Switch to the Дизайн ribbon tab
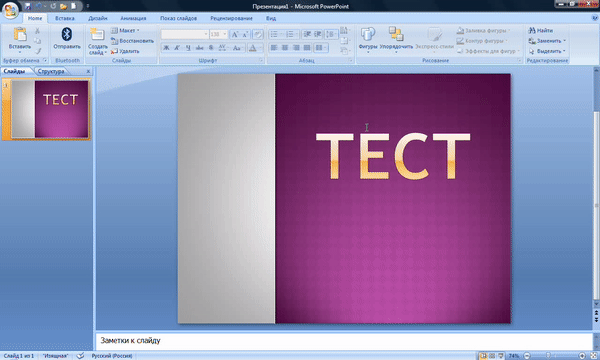 [x=98, y=18]
